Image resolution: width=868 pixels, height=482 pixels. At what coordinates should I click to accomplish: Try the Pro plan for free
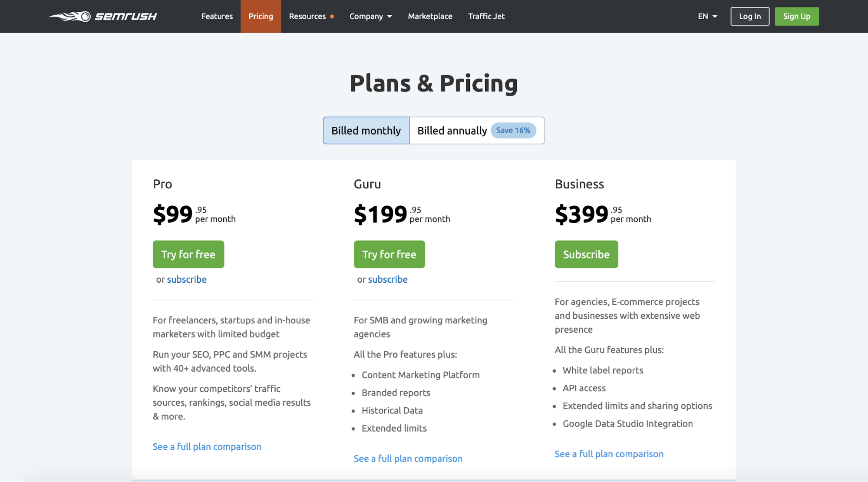(188, 254)
